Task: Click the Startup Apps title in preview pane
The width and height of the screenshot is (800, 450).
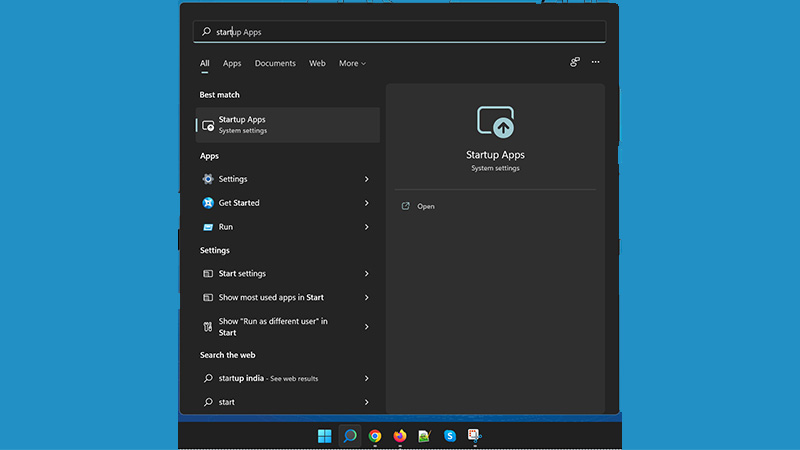Action: point(495,155)
